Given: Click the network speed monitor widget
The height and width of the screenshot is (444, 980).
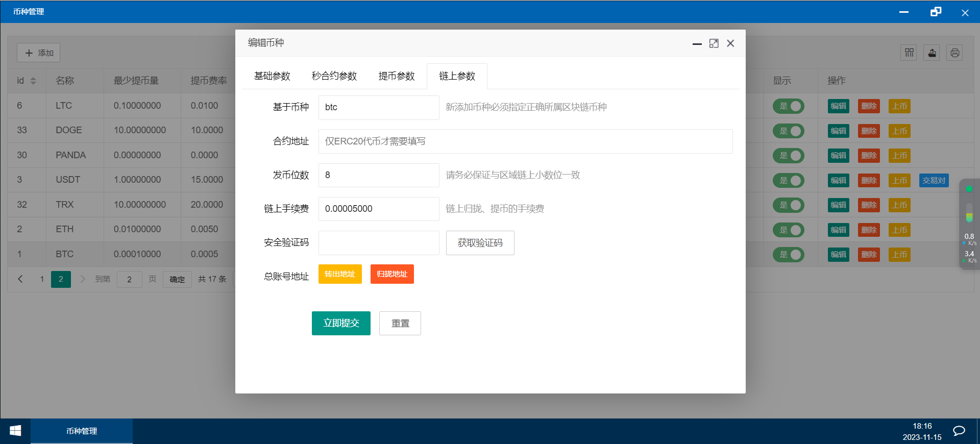Looking at the screenshot, I should [x=969, y=224].
